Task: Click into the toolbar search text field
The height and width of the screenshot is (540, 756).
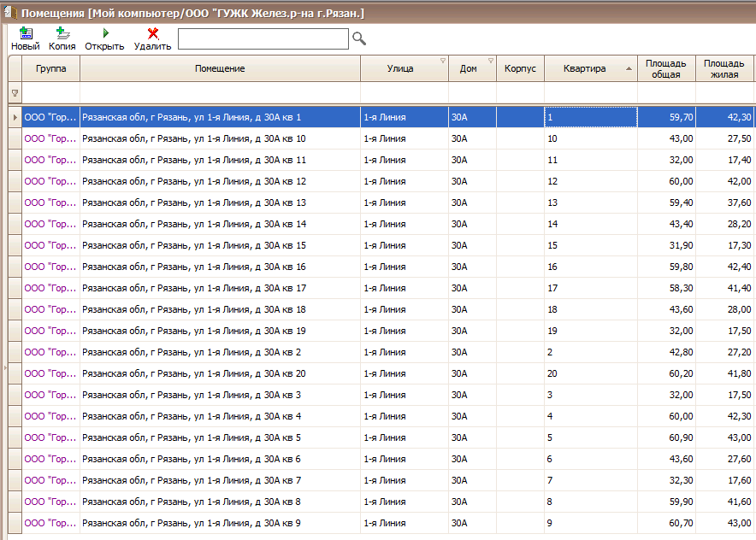Action: click(x=263, y=38)
